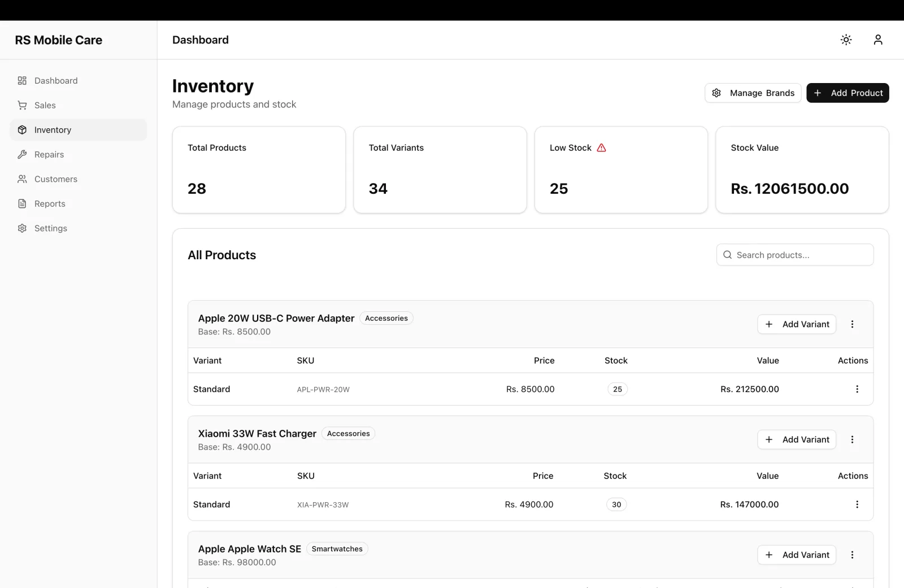
Task: Click the Repairs wrench icon
Action: [x=22, y=154]
